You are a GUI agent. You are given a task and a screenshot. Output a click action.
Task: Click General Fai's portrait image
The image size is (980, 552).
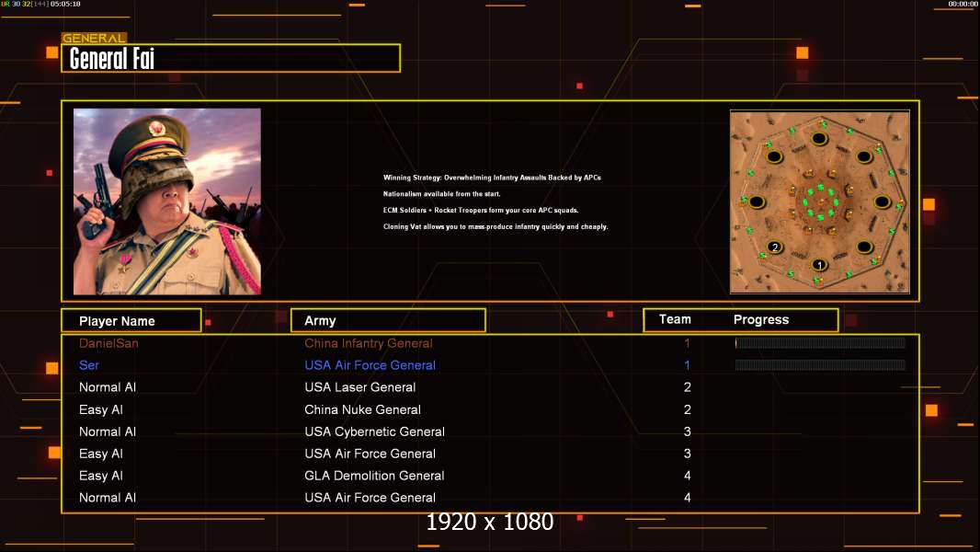coord(167,201)
